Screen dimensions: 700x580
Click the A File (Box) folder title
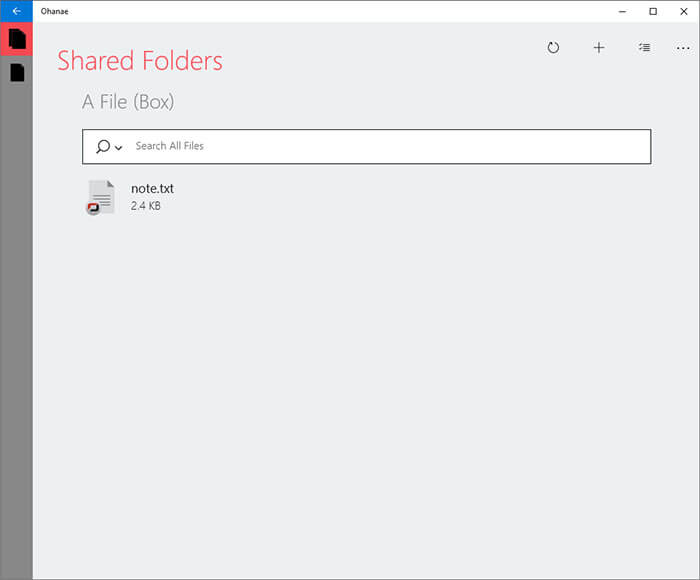point(128,102)
